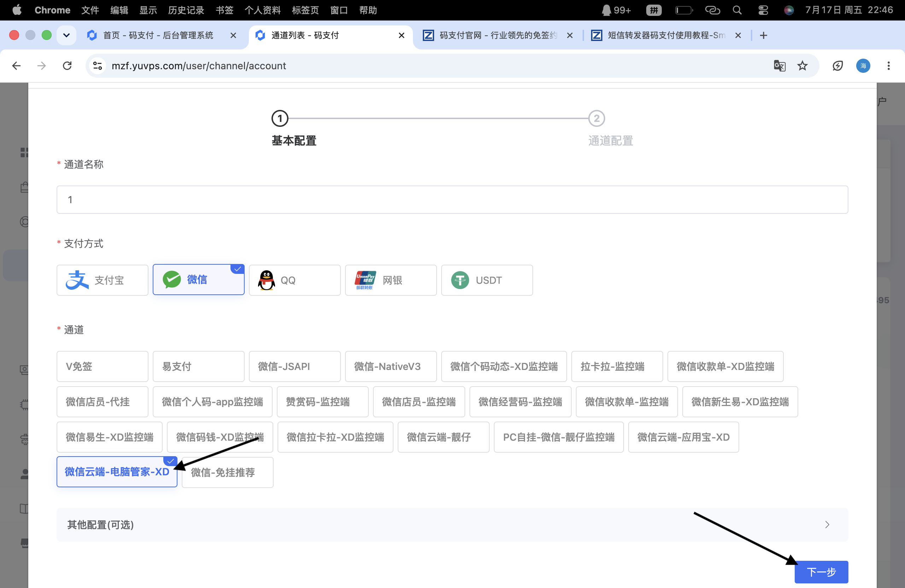This screenshot has width=905, height=588.
Task: Open the 历史记录 menu
Action: tap(186, 10)
